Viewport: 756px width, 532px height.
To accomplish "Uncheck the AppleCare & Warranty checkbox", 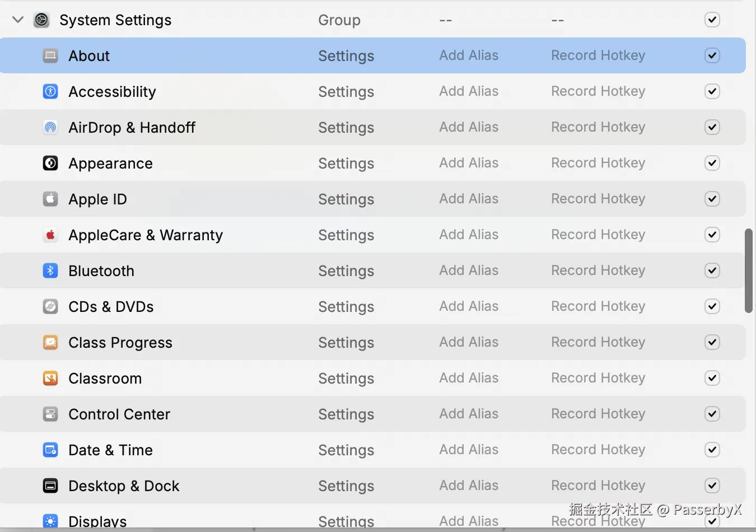I will coord(712,235).
